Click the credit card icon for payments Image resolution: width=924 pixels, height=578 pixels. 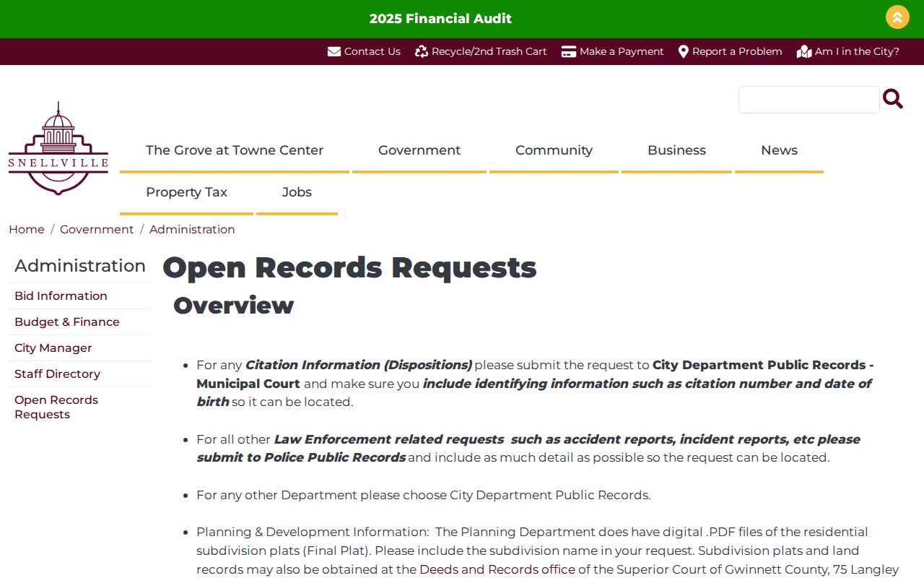point(569,51)
